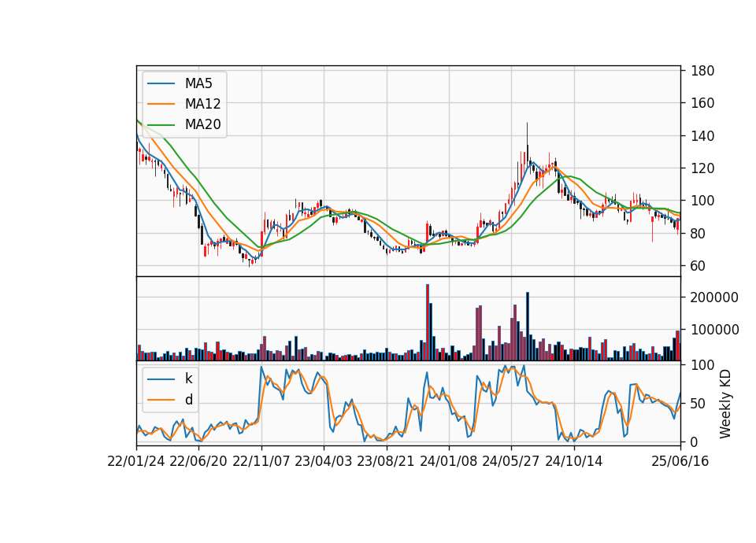Click the 180 price axis tick
The image size is (756, 543).
pos(702,71)
